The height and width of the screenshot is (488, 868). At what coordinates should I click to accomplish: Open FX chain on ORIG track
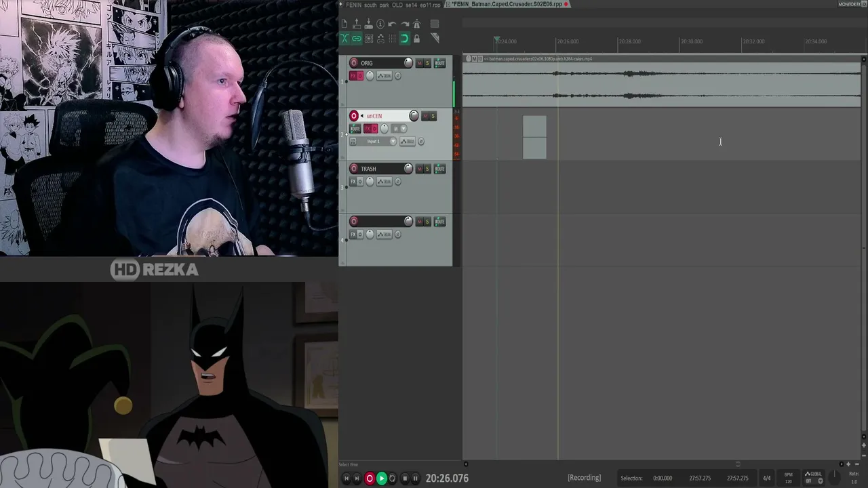353,76
